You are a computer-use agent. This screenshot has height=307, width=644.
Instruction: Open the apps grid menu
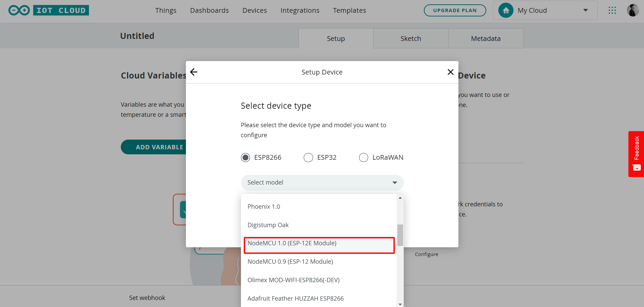click(612, 10)
